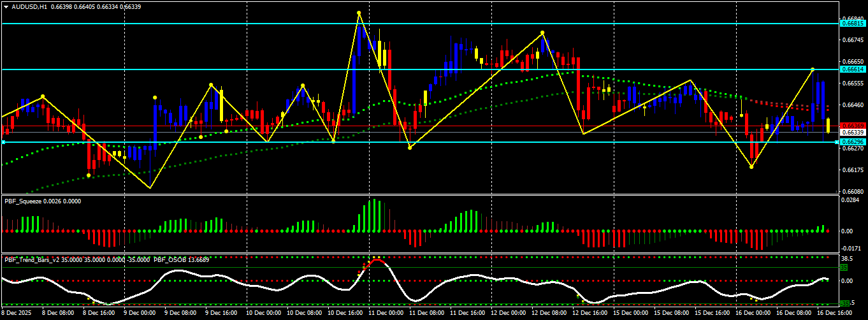The width and height of the screenshot is (868, 320).
Task: Select the 10 Dec 00:00 time label
Action: click(x=263, y=313)
